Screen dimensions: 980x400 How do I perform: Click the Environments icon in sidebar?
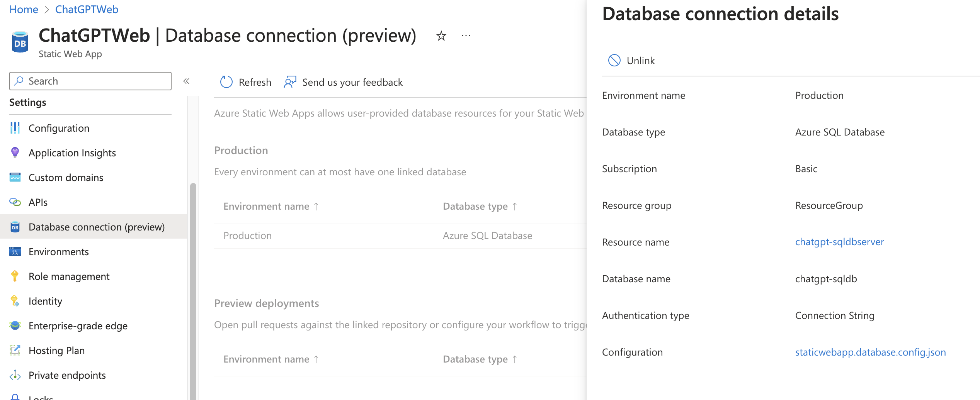(15, 252)
